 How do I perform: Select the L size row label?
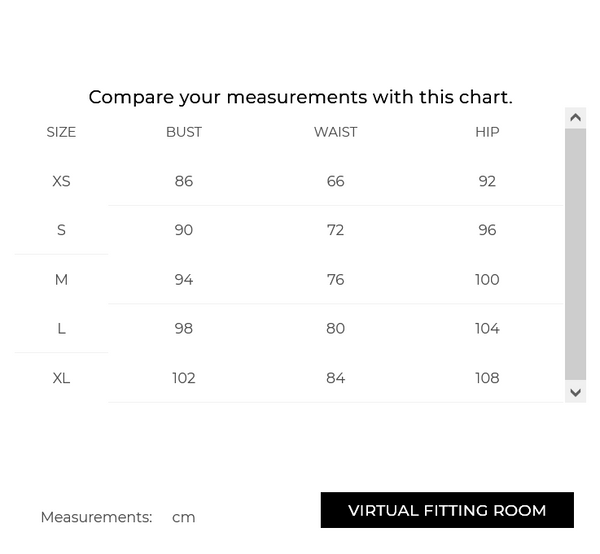coord(61,329)
